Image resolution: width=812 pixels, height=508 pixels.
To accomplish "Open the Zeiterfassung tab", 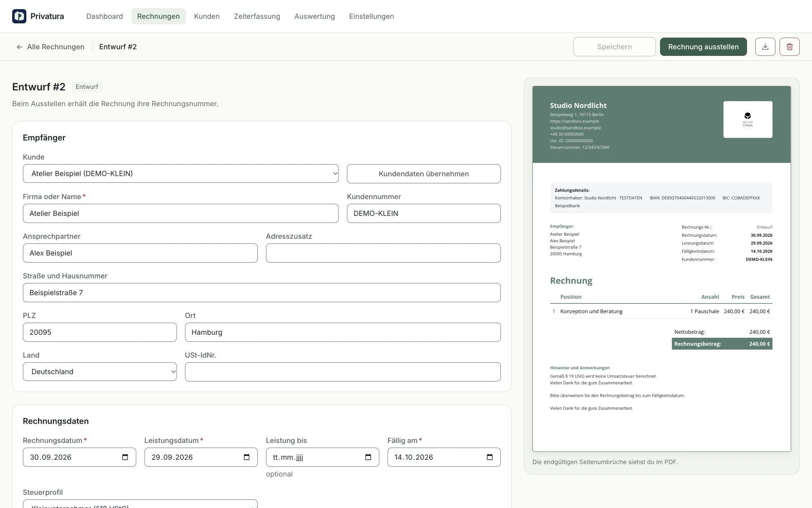I will coord(257,16).
